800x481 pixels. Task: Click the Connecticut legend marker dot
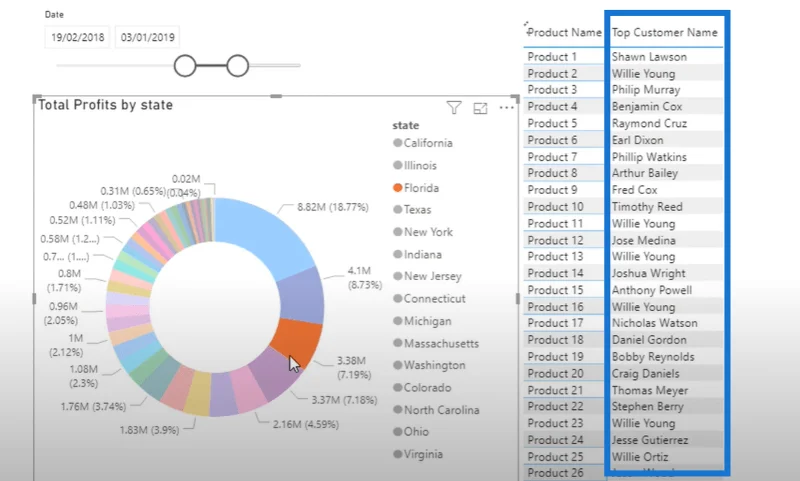pos(397,298)
